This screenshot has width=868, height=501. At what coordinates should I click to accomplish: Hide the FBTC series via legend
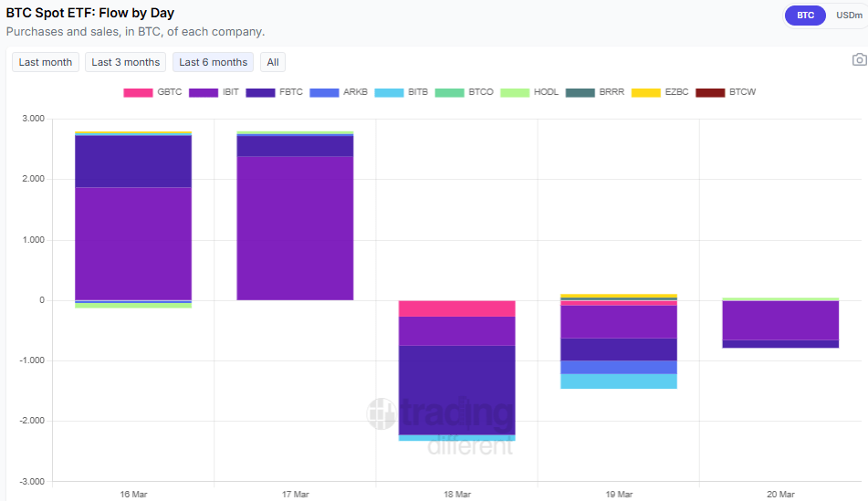277,92
